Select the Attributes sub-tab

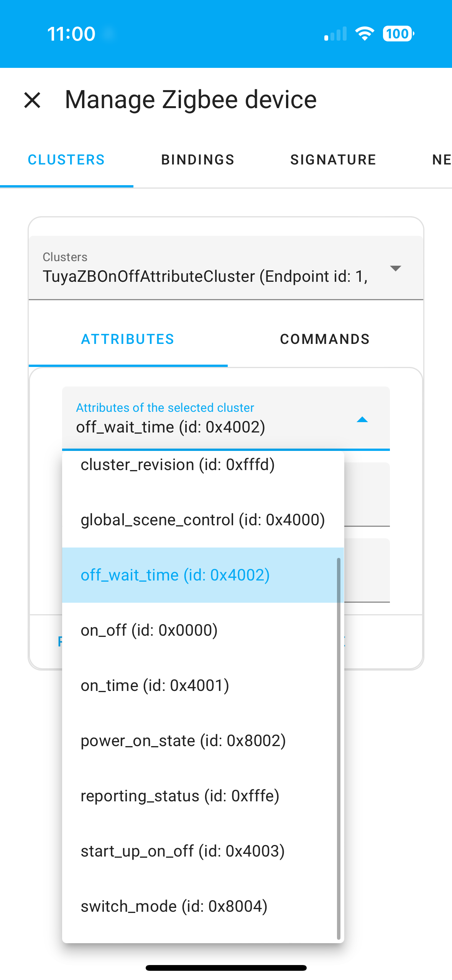pyautogui.click(x=128, y=339)
